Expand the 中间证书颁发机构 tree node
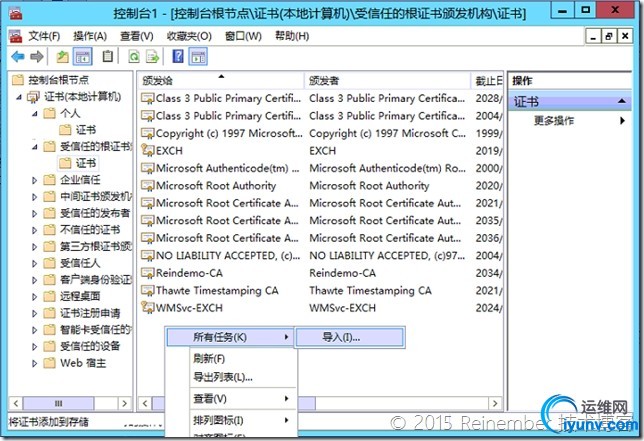Screen dimensions: 644x441 click(35, 197)
